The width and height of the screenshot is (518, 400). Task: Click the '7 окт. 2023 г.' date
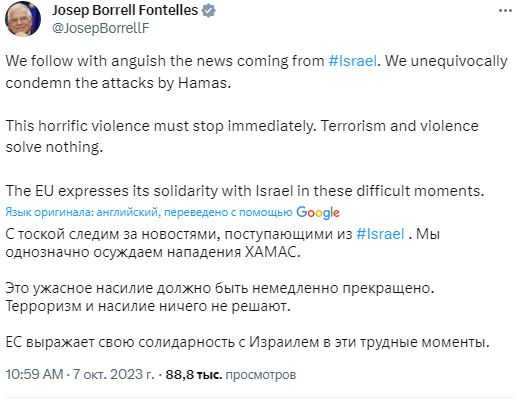click(x=114, y=374)
